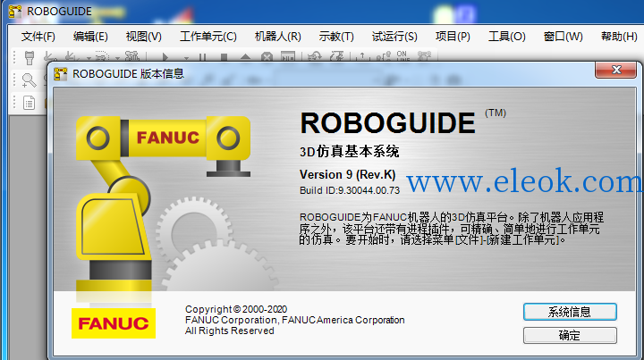This screenshot has height=360, width=644.
Task: Open 帮助(H) menu
Action: [619, 37]
